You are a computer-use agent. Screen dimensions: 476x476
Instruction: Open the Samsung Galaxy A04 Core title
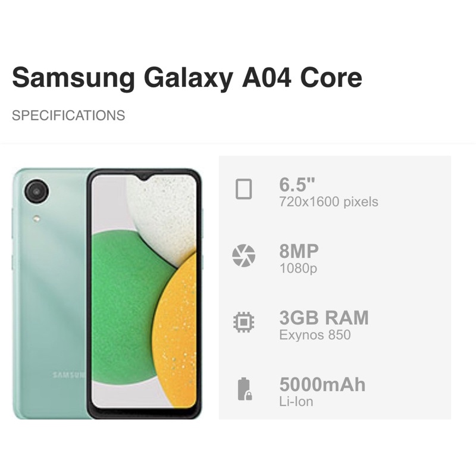[187, 78]
